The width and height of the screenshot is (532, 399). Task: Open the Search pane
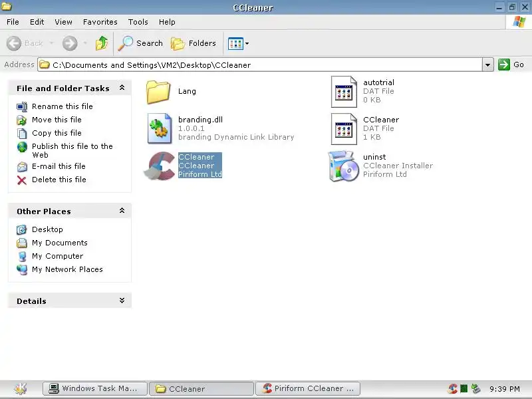click(x=140, y=43)
